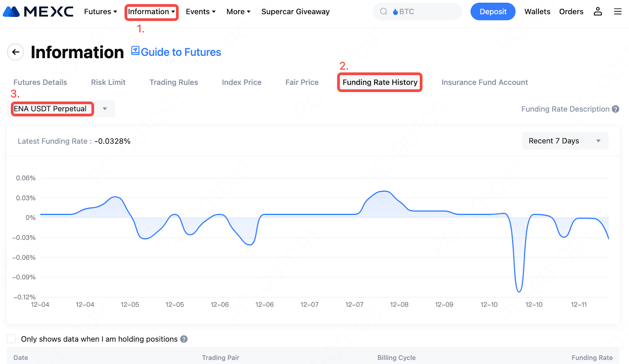629x364 pixels.
Task: Enable Only shows data when holding positions
Action: click(x=11, y=339)
